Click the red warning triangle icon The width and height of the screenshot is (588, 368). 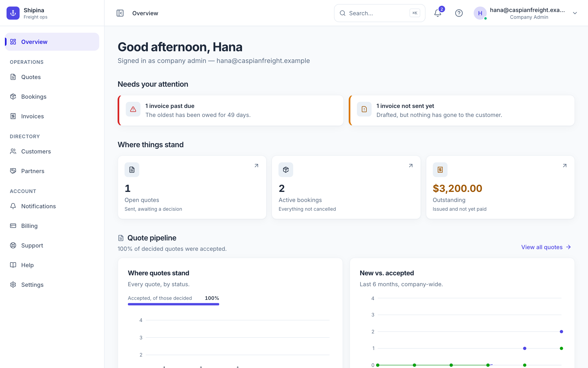[x=133, y=109]
